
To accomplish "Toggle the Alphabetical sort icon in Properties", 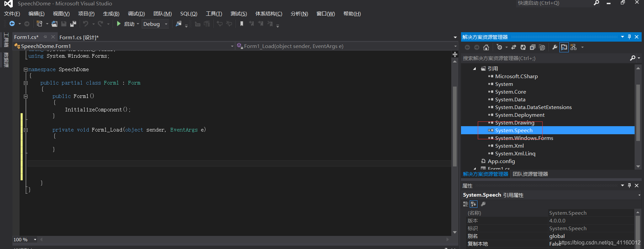I will (473, 204).
